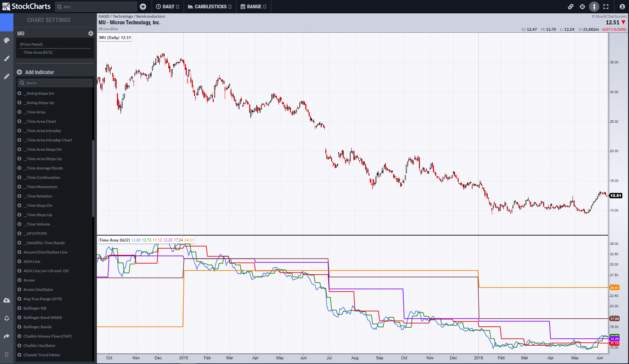Open the CANDLESTICKS chart type dropdown
Viewport: 629px width, 364px height.
210,7
